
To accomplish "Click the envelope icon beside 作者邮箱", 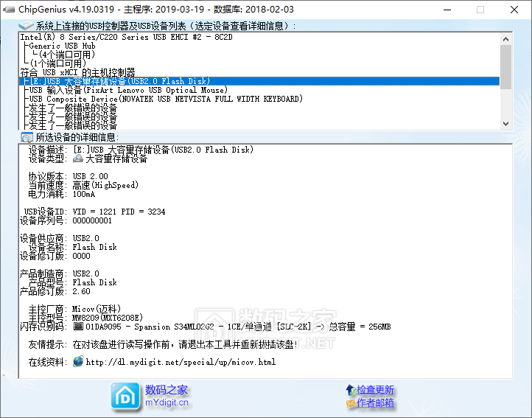I will [x=351, y=403].
